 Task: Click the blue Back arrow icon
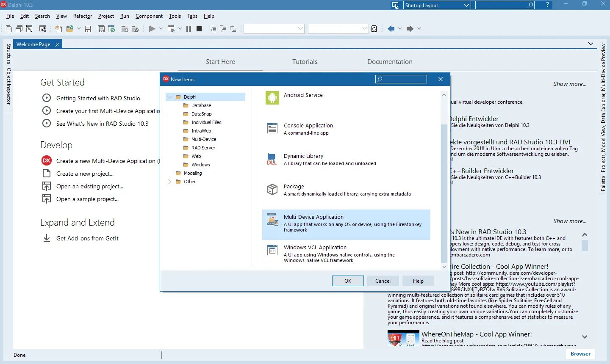391,29
